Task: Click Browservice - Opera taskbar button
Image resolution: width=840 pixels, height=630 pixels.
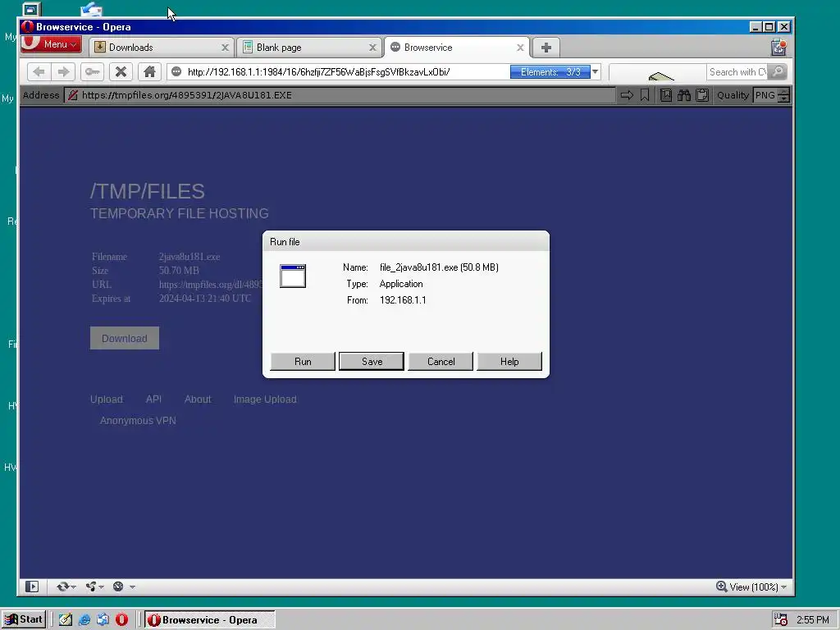Action: click(x=209, y=620)
